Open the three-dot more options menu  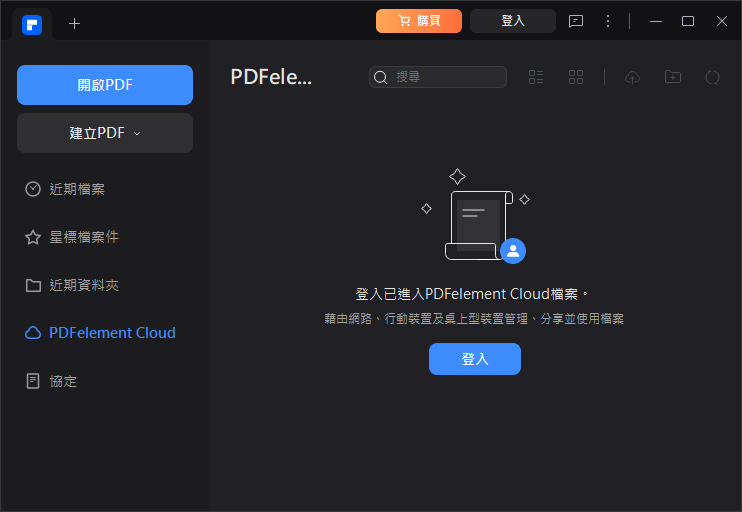coord(608,21)
